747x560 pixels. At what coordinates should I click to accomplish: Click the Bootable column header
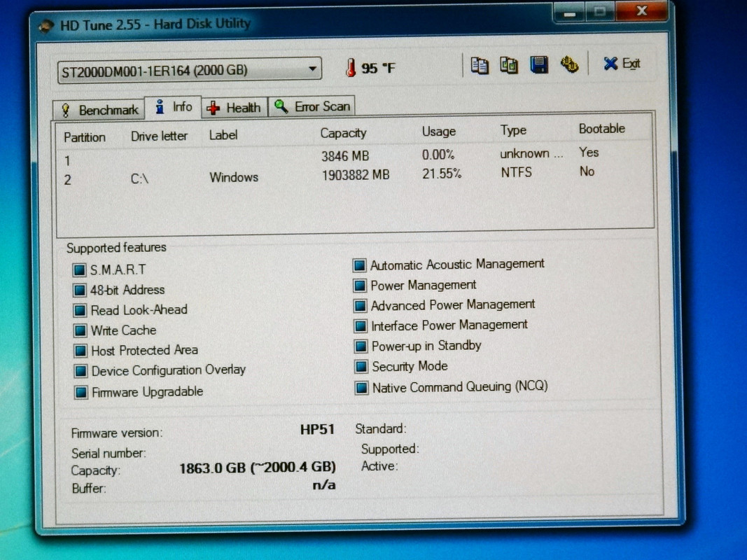(601, 129)
